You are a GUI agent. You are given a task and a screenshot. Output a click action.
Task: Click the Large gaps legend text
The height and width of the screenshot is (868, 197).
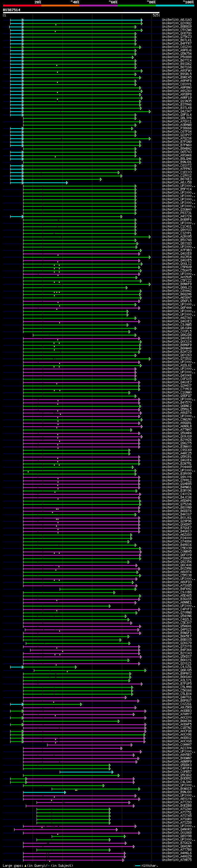13,866
